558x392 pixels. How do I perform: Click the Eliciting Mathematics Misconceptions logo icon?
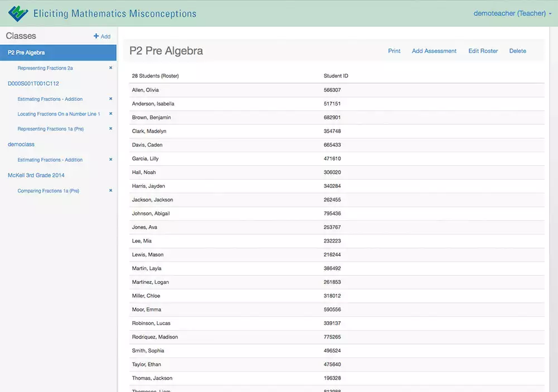coord(18,13)
